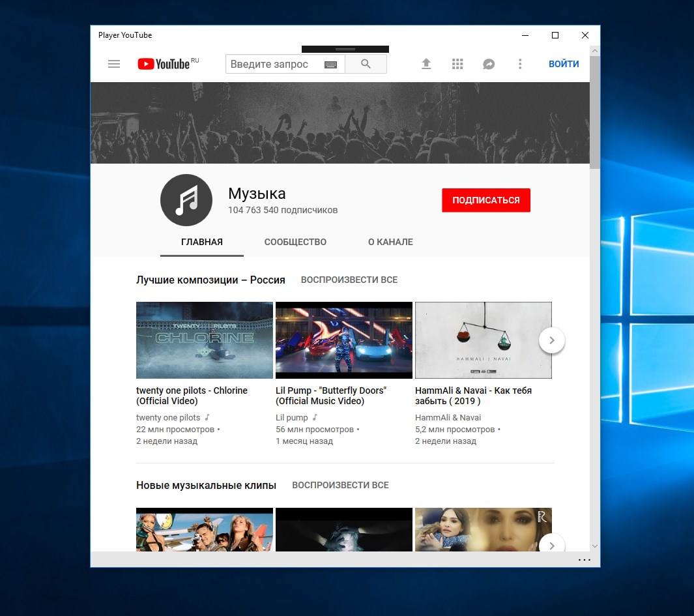Click the music note next to twenty one pilots
The width and height of the screenshot is (694, 616).
click(x=207, y=417)
